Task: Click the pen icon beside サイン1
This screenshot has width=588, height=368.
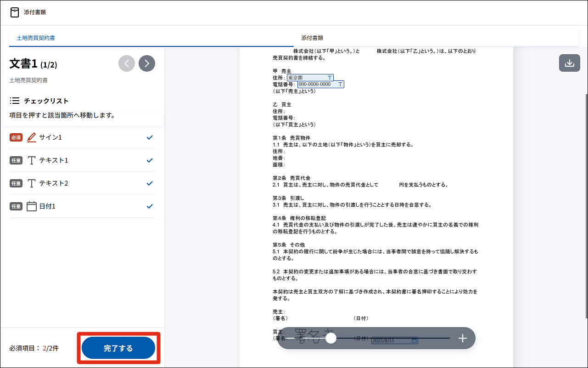Action: (31, 137)
